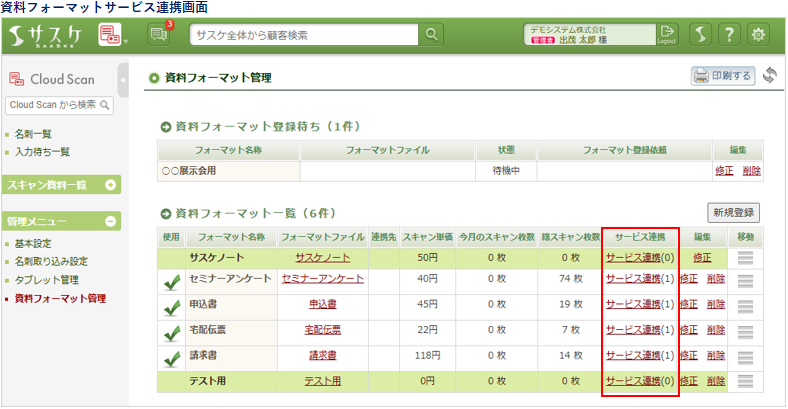Screen dimensions: 788x409
Task: Open 名刺一覧 in sidebar
Action: click(33, 134)
